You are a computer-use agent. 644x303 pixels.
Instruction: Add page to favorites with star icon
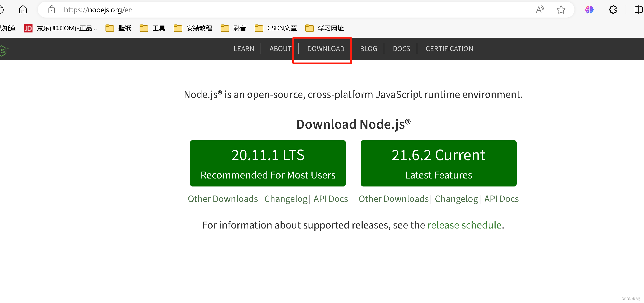pos(561,10)
